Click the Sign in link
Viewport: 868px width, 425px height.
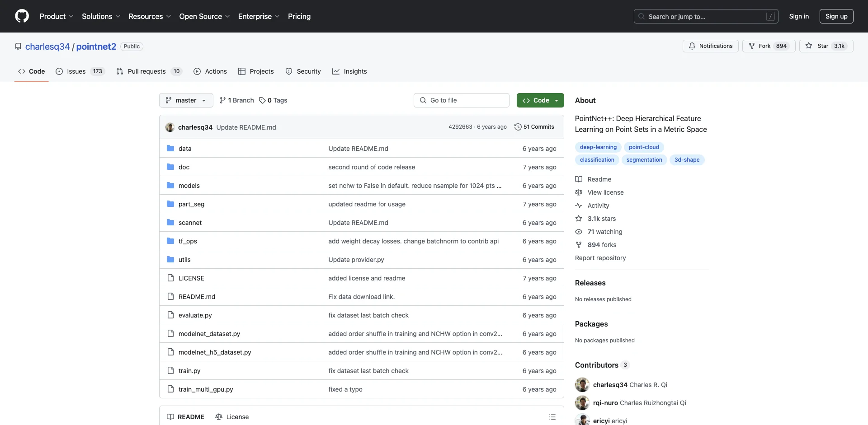tap(799, 16)
